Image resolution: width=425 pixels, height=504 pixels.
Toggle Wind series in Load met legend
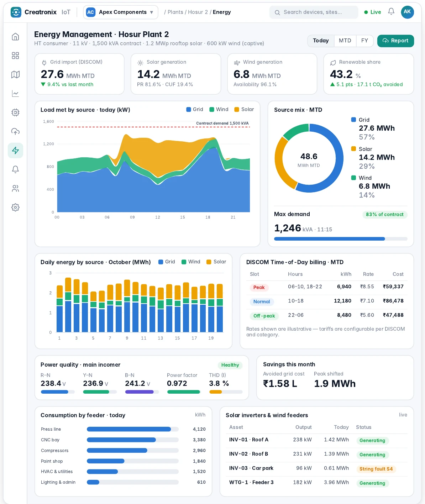click(x=219, y=109)
